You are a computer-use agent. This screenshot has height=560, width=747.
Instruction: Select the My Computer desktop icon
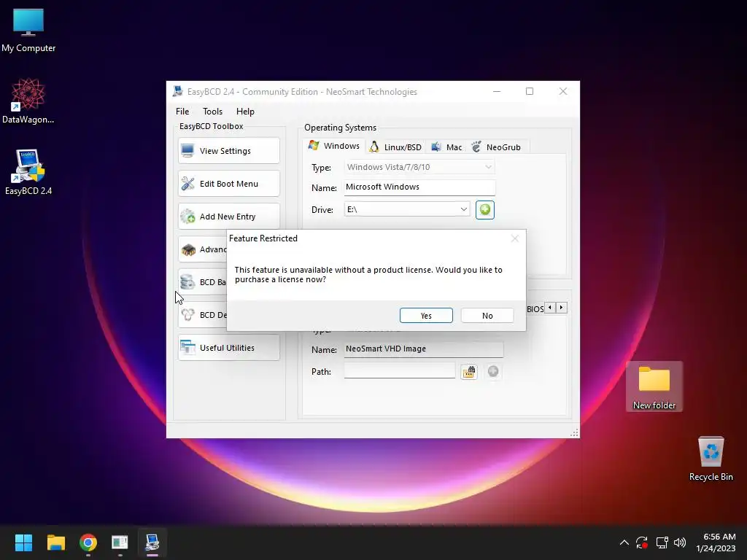[x=28, y=31]
